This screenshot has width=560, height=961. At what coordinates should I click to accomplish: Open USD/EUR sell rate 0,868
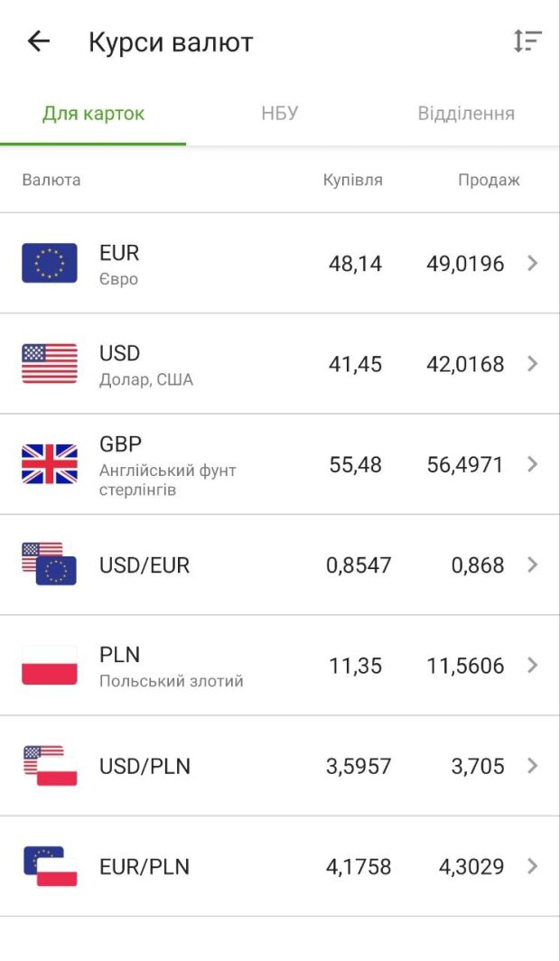478,565
